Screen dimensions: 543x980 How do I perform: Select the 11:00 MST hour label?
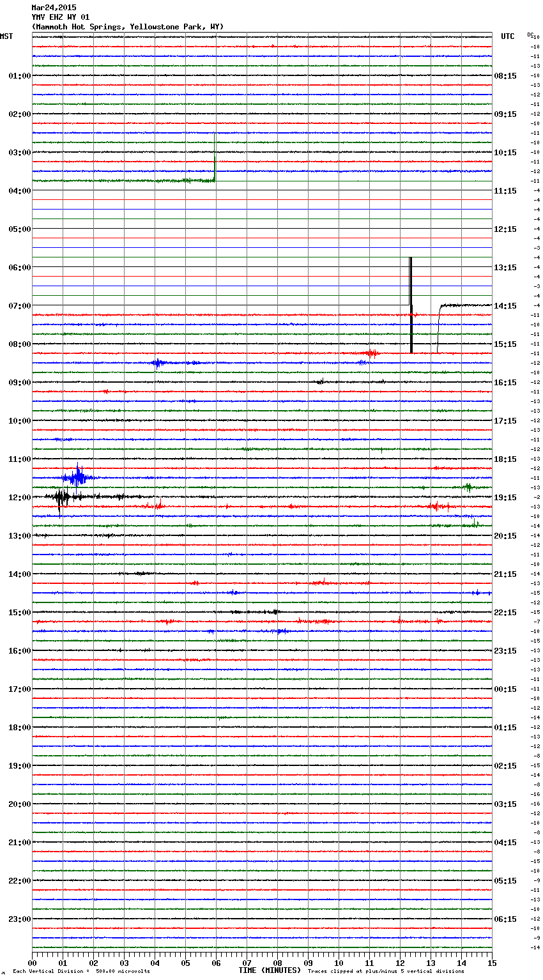[20, 459]
